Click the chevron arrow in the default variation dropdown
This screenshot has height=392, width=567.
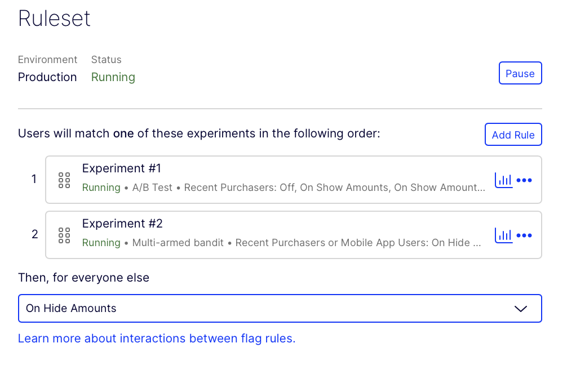click(521, 309)
